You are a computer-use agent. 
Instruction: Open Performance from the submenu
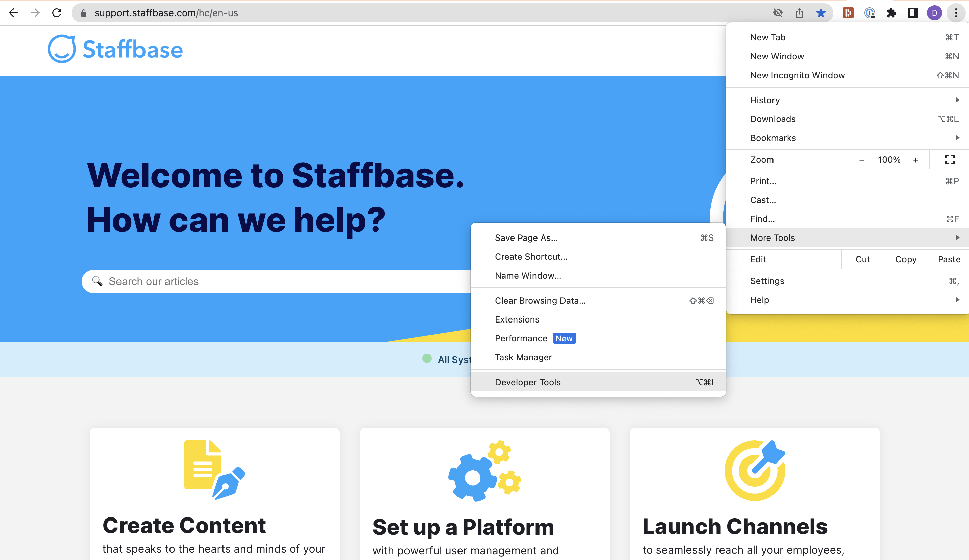pos(598,338)
